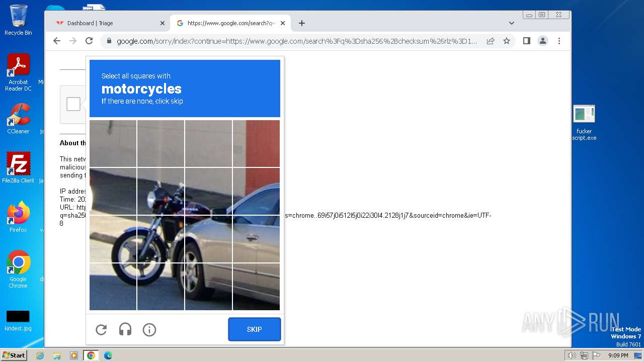
Task: View site information lock icon
Action: [x=109, y=41]
